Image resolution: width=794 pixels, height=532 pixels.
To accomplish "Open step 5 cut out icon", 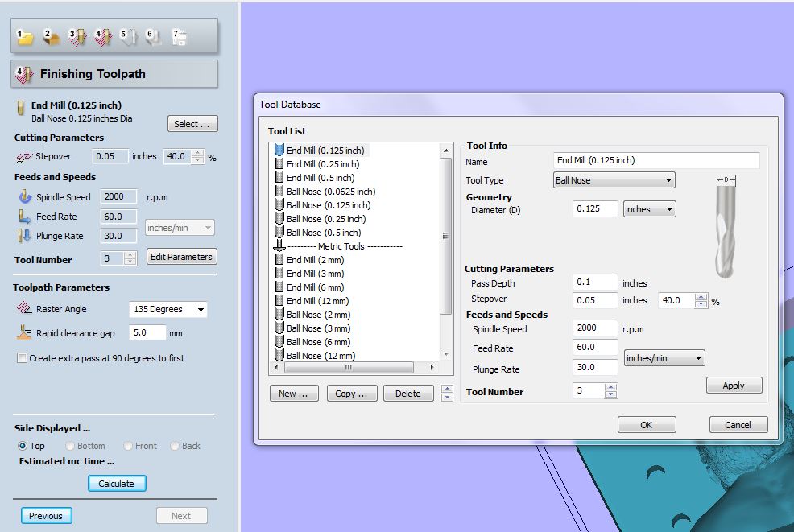I will coord(128,36).
